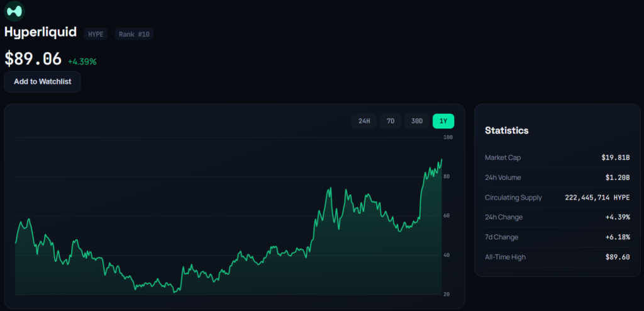Click the Statistics panel heading

tap(506, 130)
